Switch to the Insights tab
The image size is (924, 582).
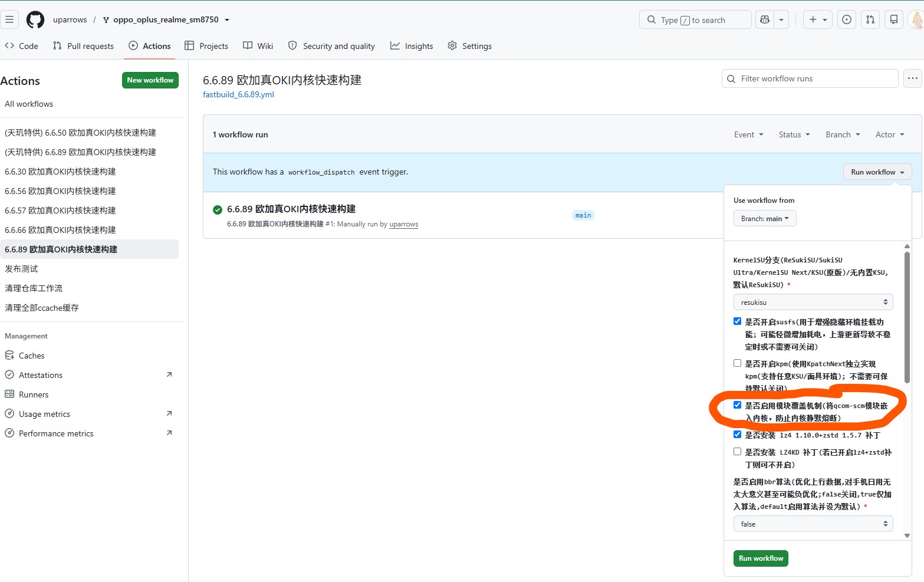(x=412, y=46)
